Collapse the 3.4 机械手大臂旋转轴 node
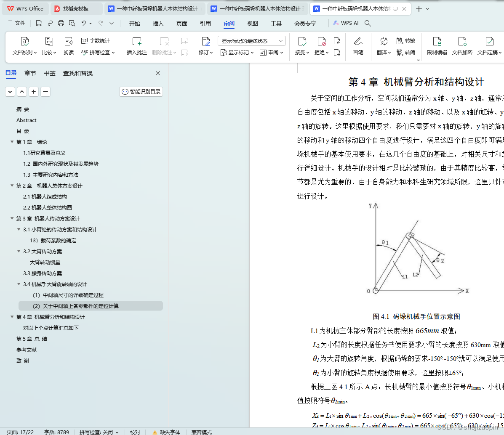The height and width of the screenshot is (435, 504). tap(19, 284)
